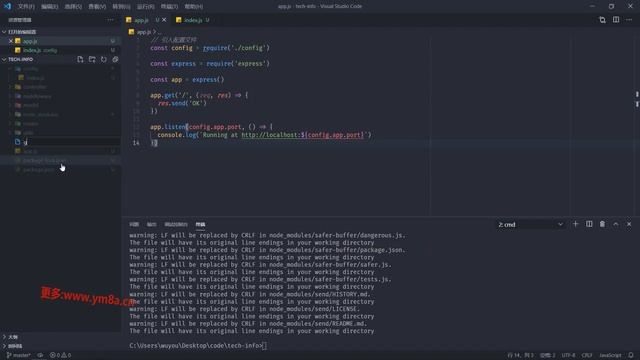This screenshot has height=360, width=640.
Task: Click the UTF-8 encoding in status bar
Action: click(568, 355)
